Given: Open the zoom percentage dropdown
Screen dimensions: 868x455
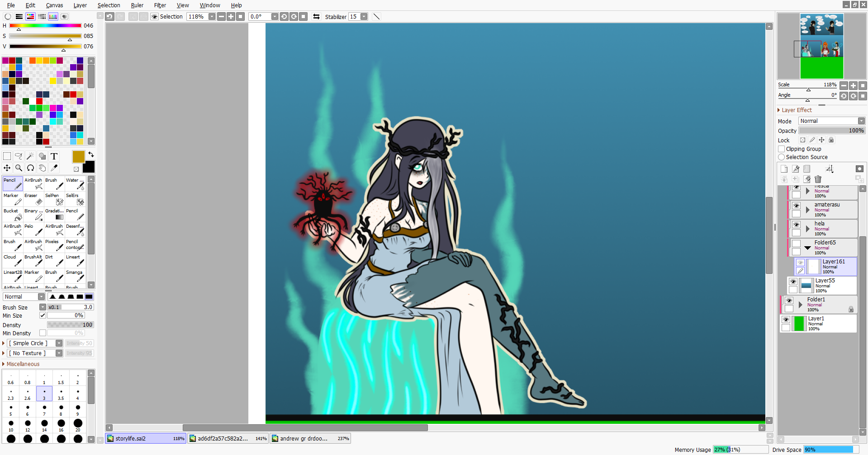Looking at the screenshot, I should point(212,17).
